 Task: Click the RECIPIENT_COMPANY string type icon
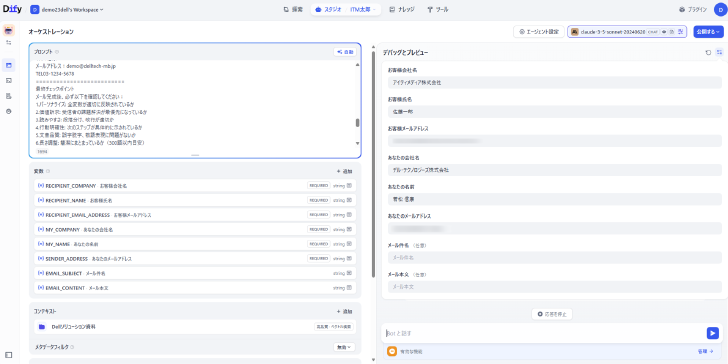(x=349, y=185)
